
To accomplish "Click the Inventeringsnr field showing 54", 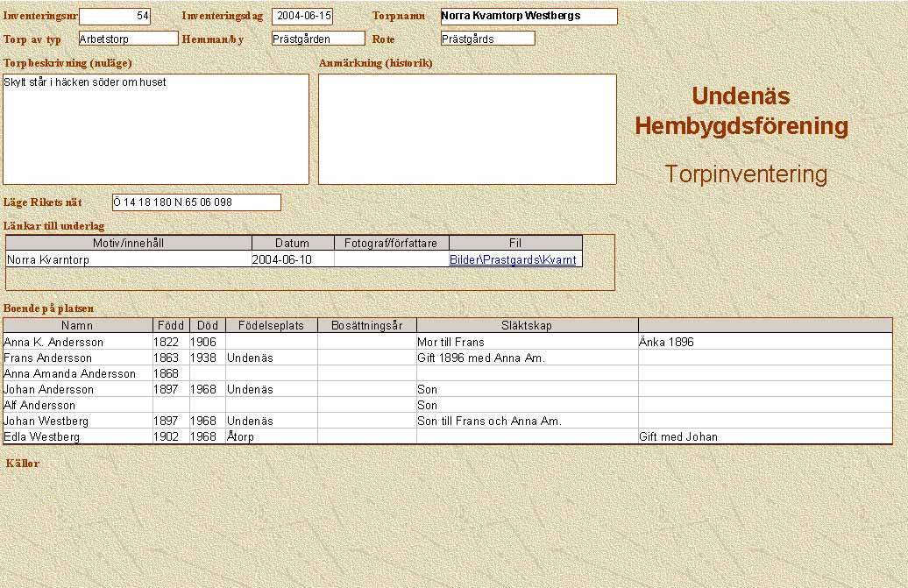I will [115, 17].
